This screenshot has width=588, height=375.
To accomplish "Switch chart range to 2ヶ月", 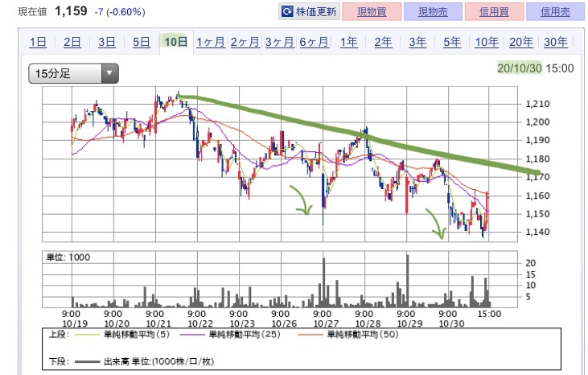I will point(245,42).
